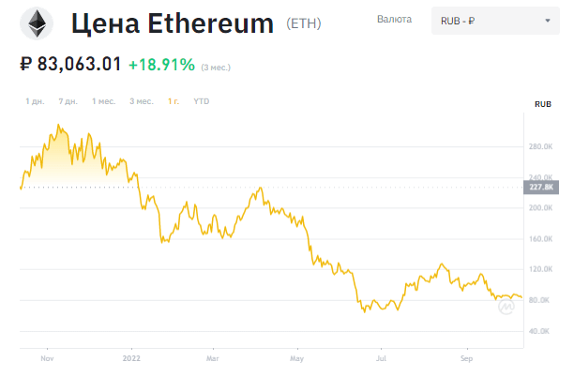The height and width of the screenshot is (392, 574).
Task: Select the YTD time range
Action: point(202,100)
